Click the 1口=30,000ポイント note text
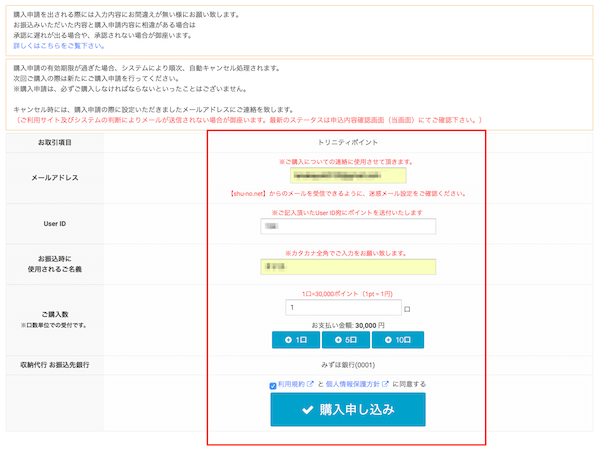 (347, 294)
